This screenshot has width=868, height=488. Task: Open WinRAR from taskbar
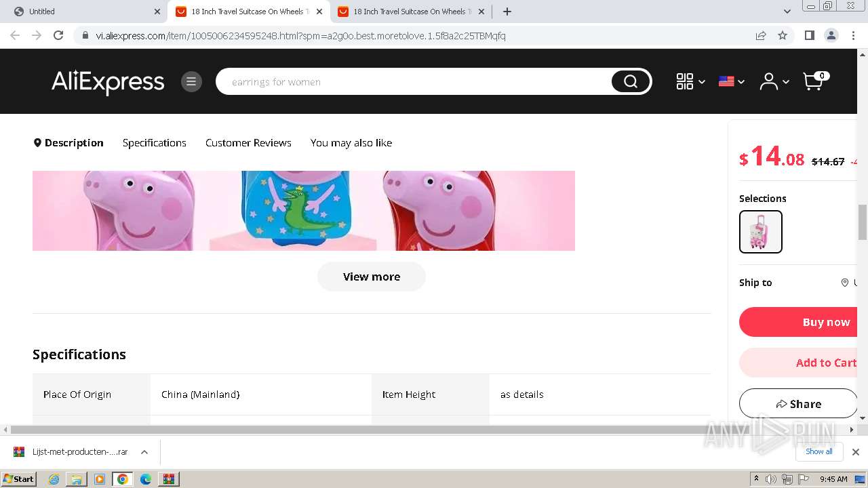[x=168, y=479]
